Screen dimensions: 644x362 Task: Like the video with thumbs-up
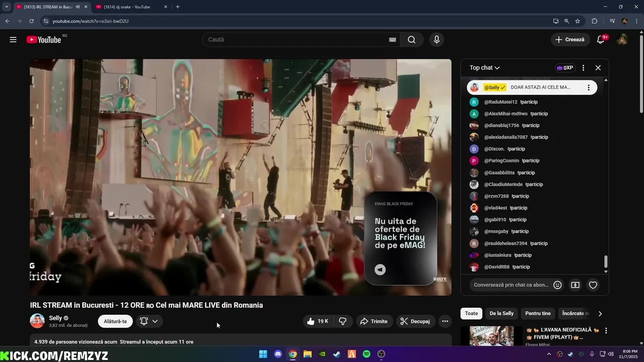coord(317,321)
